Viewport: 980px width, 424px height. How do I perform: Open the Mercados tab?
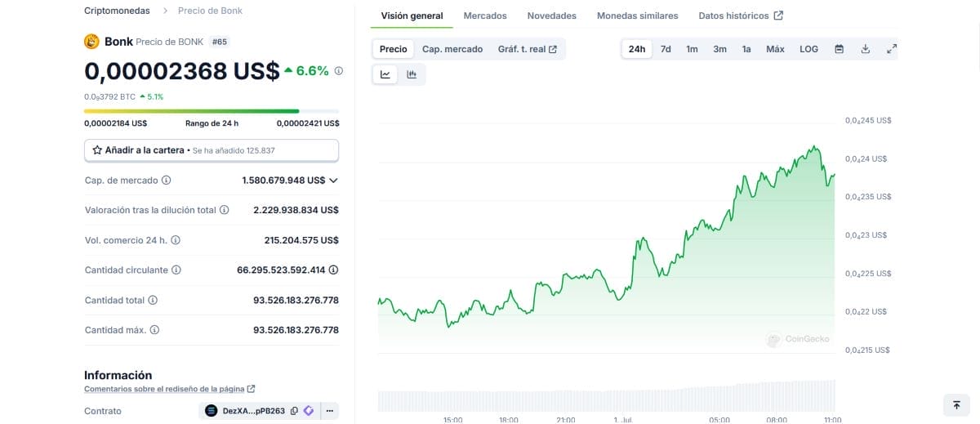[485, 16]
